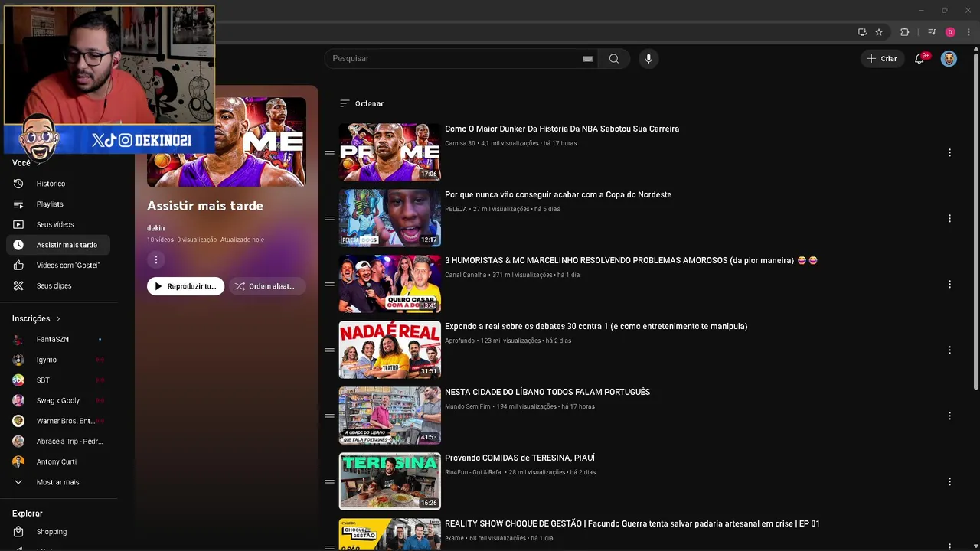Open REALITY SHOW CHOQUE DE GESTÃO title
Image resolution: width=980 pixels, height=551 pixels.
coord(632,523)
